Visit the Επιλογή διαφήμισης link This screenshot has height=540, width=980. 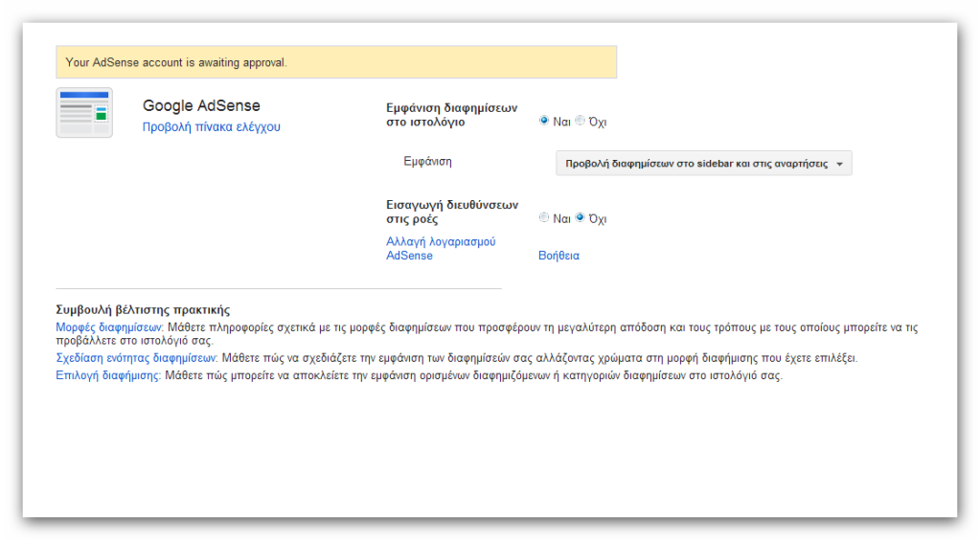[x=108, y=375]
